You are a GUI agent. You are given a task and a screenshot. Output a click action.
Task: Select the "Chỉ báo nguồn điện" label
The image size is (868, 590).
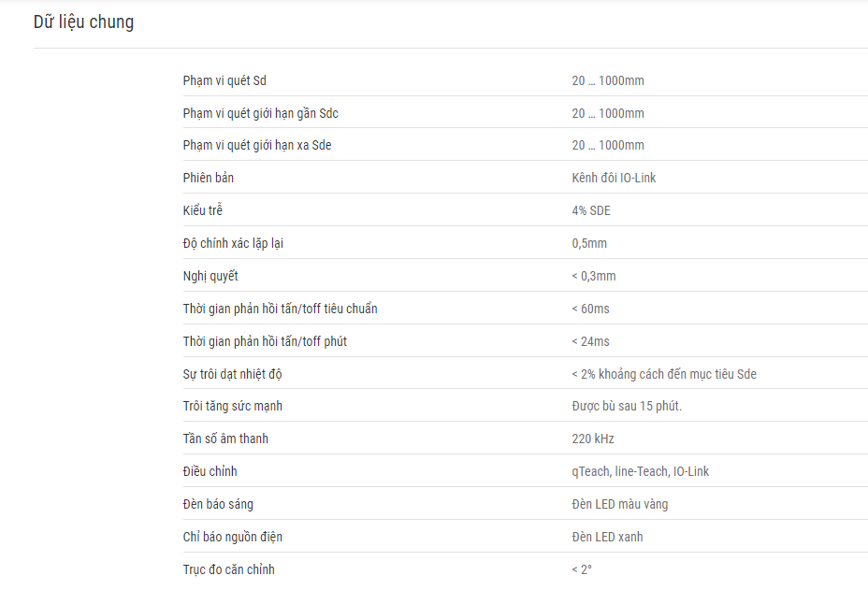(233, 537)
